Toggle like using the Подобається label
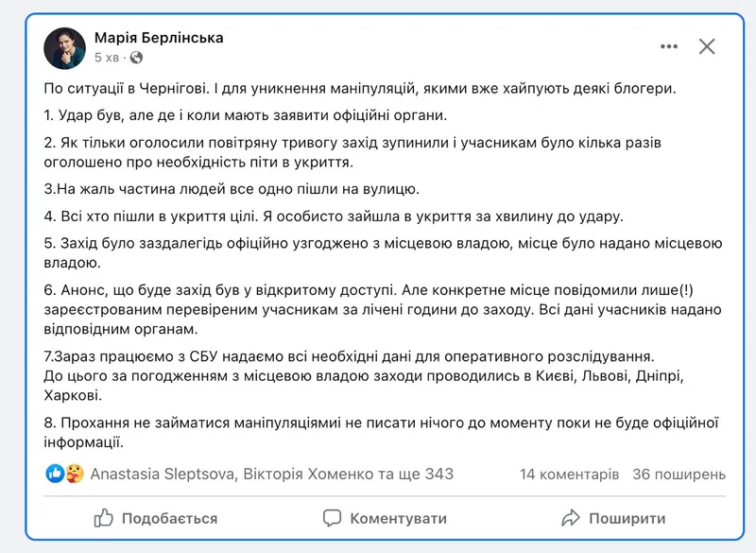The width and height of the screenshot is (756, 553). [x=170, y=518]
